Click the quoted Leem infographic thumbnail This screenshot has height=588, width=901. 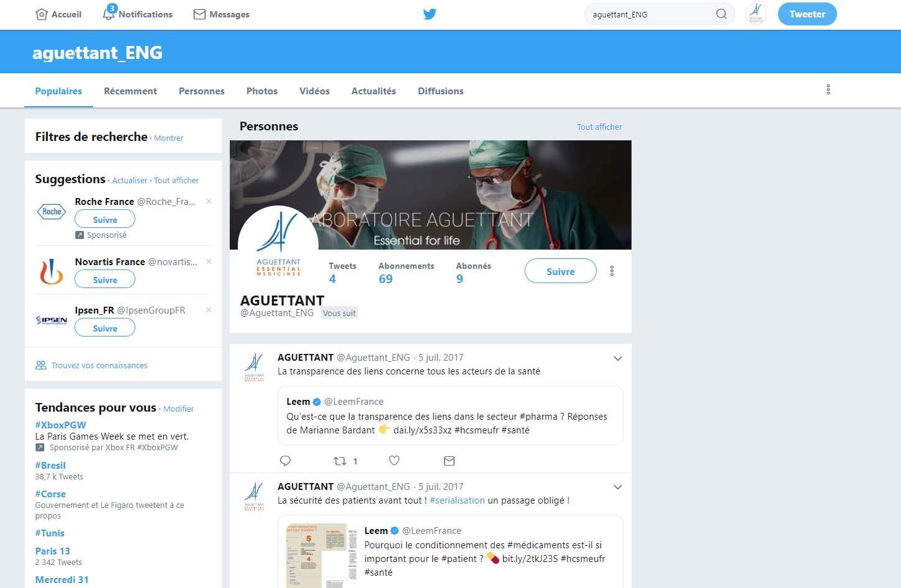[322, 555]
